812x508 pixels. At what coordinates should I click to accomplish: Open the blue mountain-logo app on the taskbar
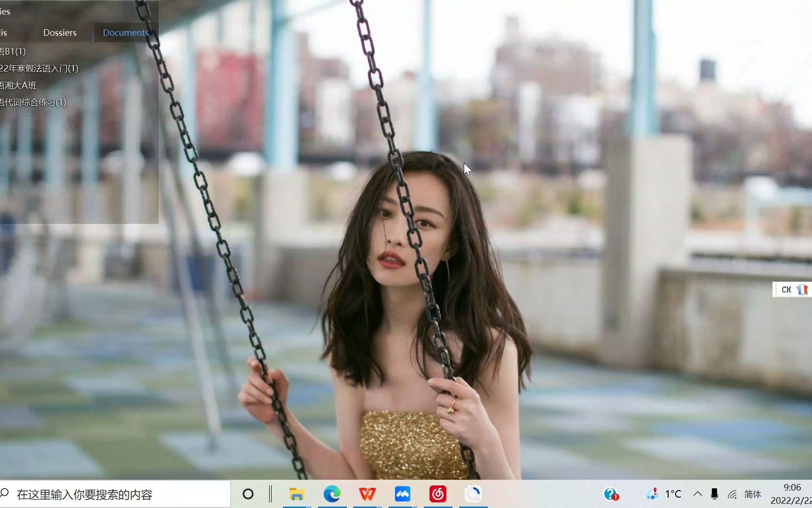(403, 494)
